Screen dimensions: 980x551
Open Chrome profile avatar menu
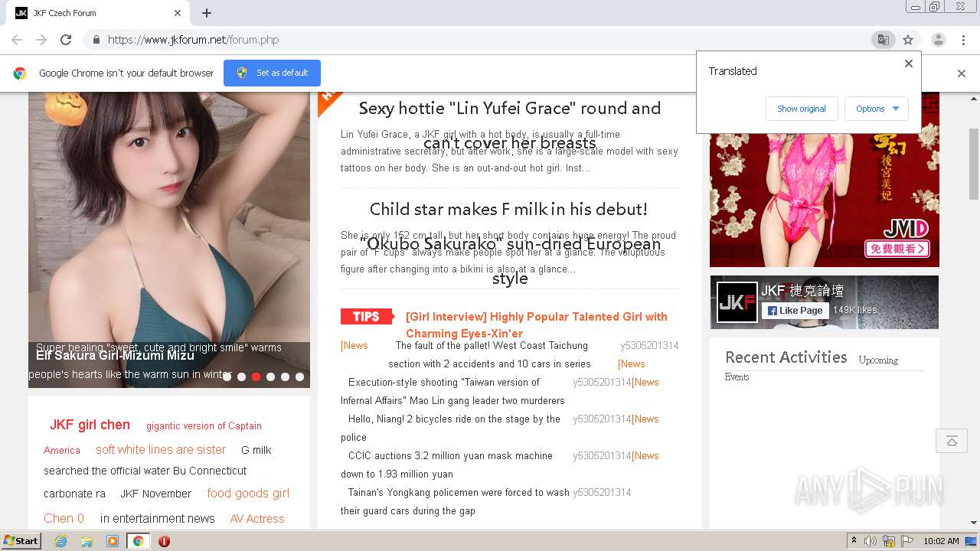point(938,40)
